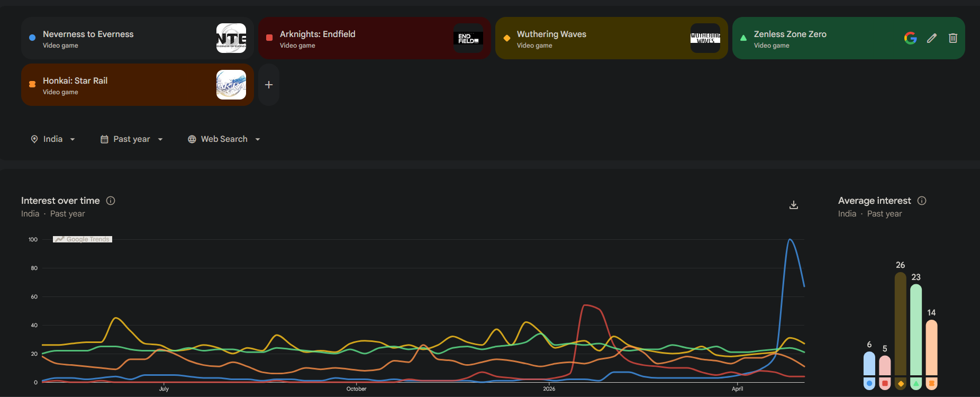Open Average interest info tooltip

click(x=922, y=201)
